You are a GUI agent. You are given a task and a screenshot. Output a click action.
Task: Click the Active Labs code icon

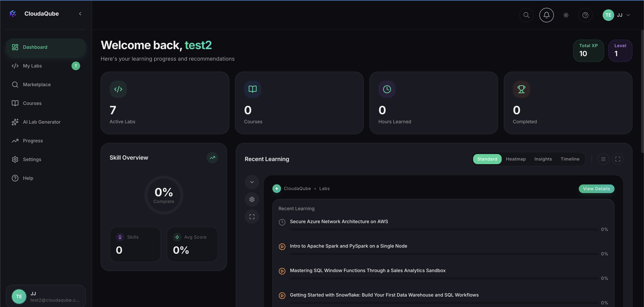click(118, 89)
